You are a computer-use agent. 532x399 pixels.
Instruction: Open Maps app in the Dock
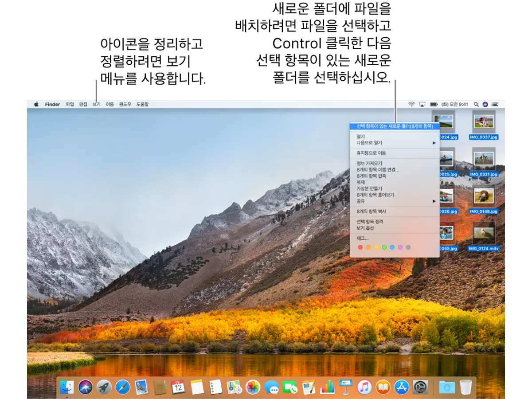coord(234,387)
